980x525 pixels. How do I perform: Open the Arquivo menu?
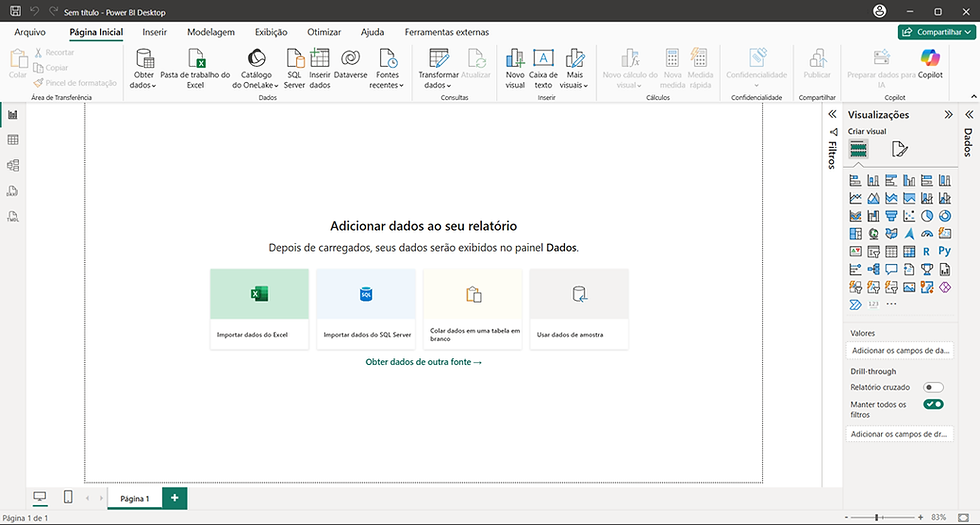coord(30,32)
